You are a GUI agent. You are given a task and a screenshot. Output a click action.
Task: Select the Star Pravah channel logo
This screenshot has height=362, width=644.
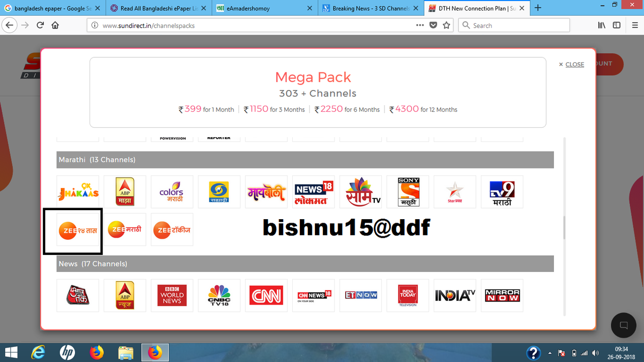455,192
